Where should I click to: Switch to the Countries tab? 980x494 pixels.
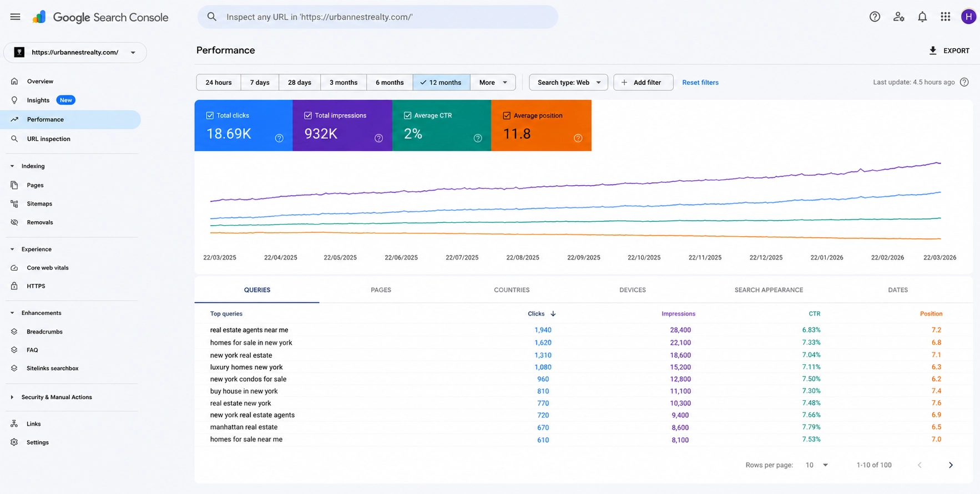pos(512,290)
